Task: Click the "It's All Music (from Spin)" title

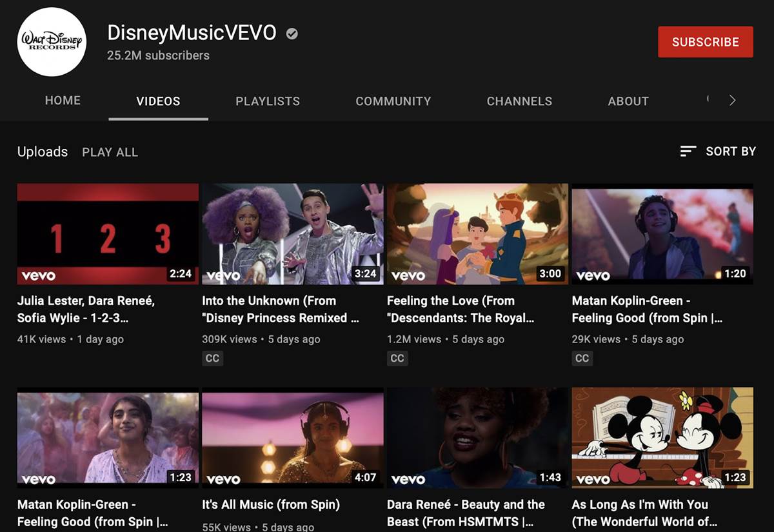Action: click(271, 504)
